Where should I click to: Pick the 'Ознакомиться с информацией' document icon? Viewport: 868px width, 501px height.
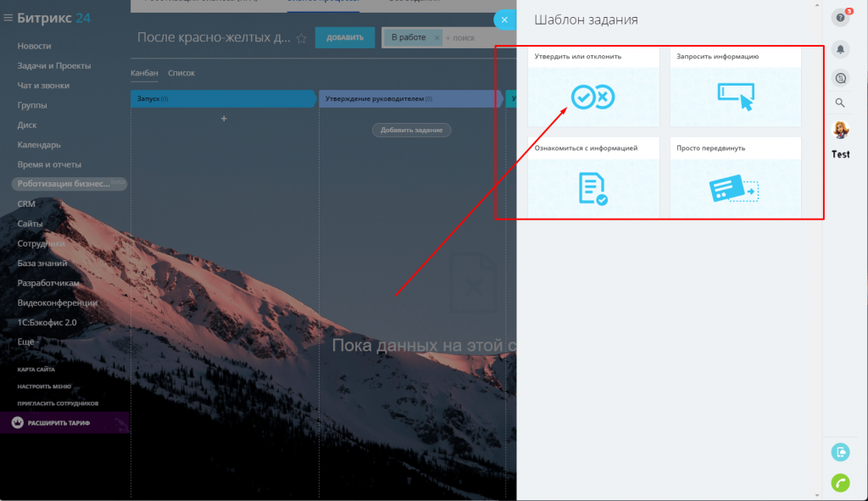[x=593, y=188]
